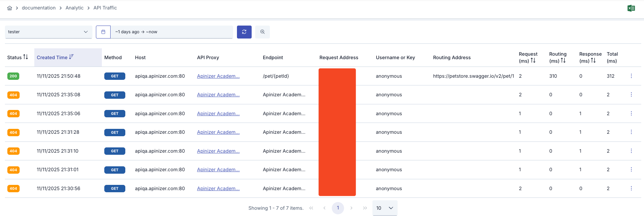Sort table by Status column

click(x=26, y=57)
